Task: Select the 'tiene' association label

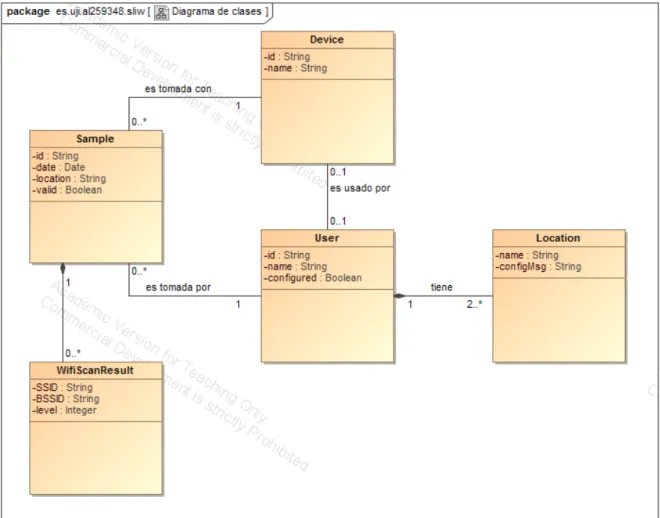Action: [442, 287]
